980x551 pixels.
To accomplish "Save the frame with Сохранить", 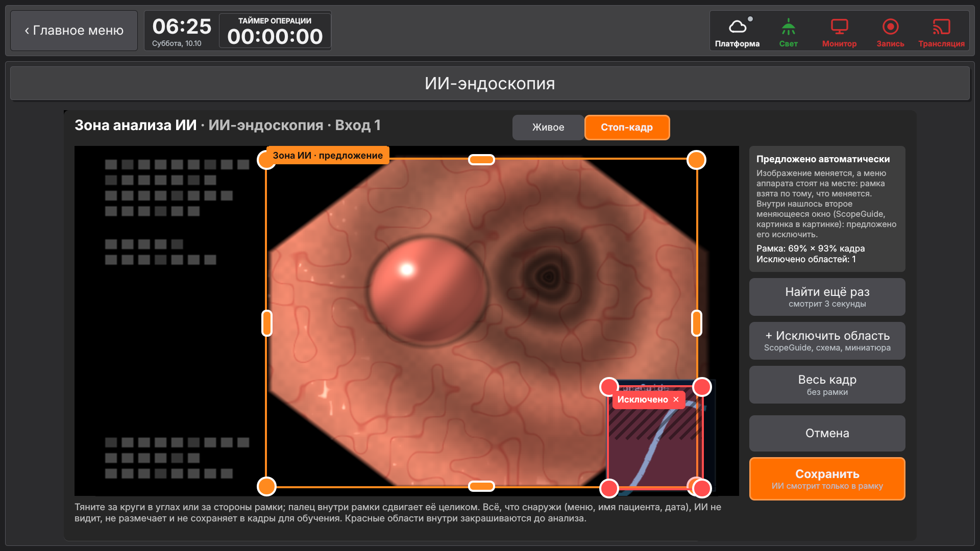I will pos(827,479).
